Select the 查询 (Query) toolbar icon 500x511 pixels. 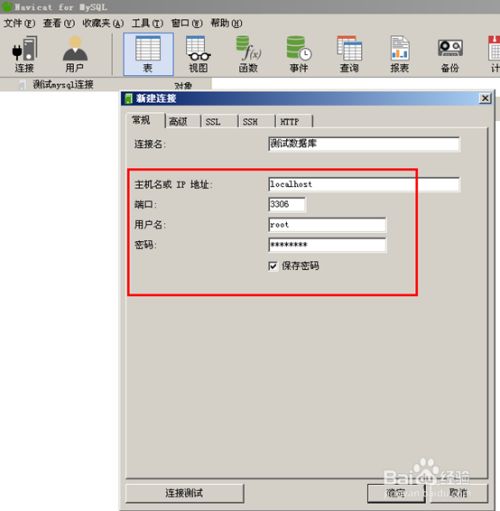coord(349,55)
